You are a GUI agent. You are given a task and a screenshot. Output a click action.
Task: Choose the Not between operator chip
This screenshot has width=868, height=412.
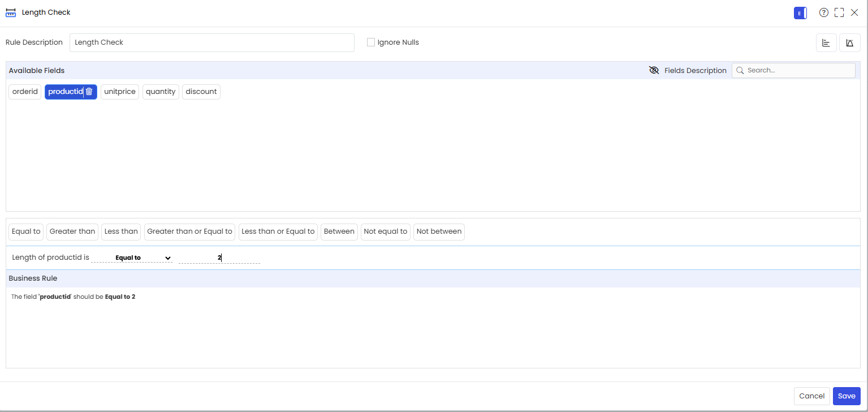coord(439,231)
